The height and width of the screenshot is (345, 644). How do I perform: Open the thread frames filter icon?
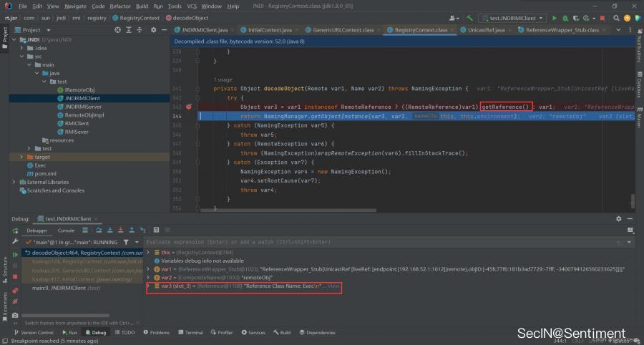tap(126, 242)
